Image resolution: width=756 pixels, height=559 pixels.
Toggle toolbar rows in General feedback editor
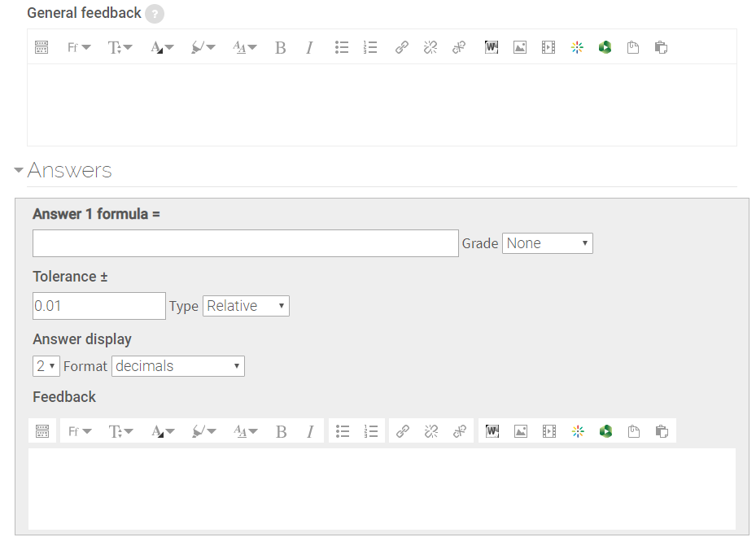coord(42,47)
